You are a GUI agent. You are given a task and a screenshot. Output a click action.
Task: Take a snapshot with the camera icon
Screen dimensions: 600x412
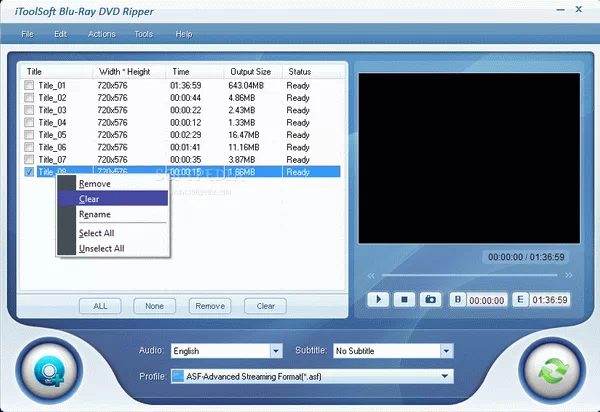(x=431, y=299)
